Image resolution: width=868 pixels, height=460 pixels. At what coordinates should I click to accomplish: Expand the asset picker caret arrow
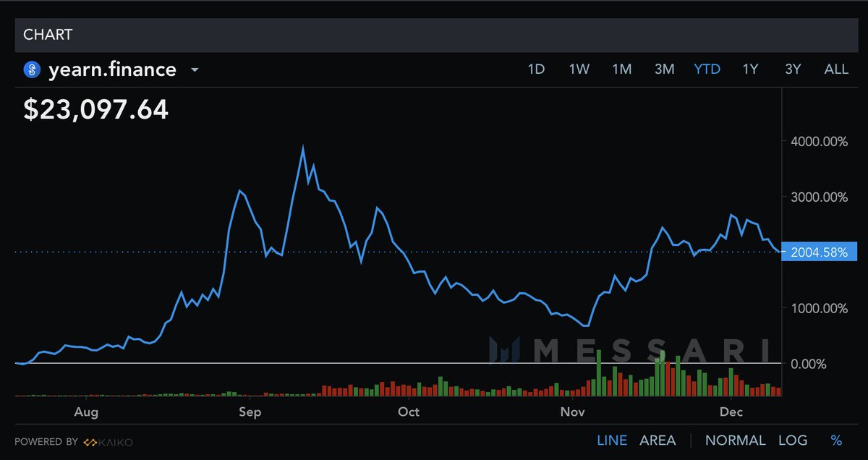coord(193,69)
